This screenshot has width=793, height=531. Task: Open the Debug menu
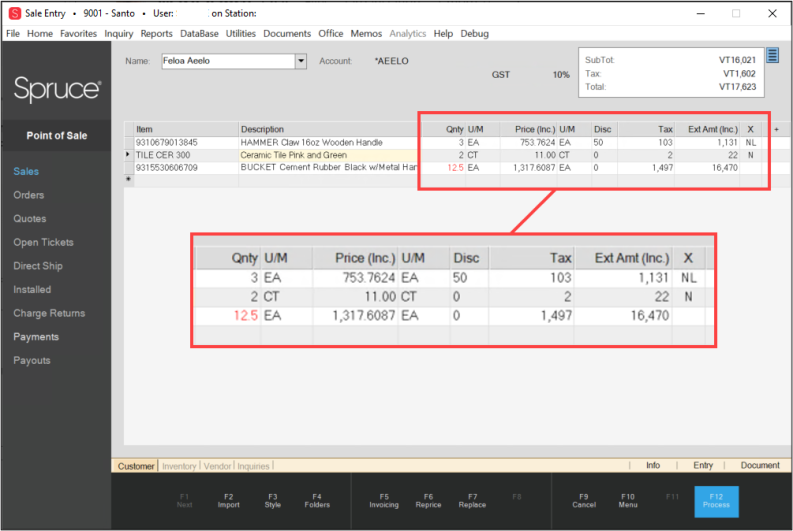coord(474,33)
